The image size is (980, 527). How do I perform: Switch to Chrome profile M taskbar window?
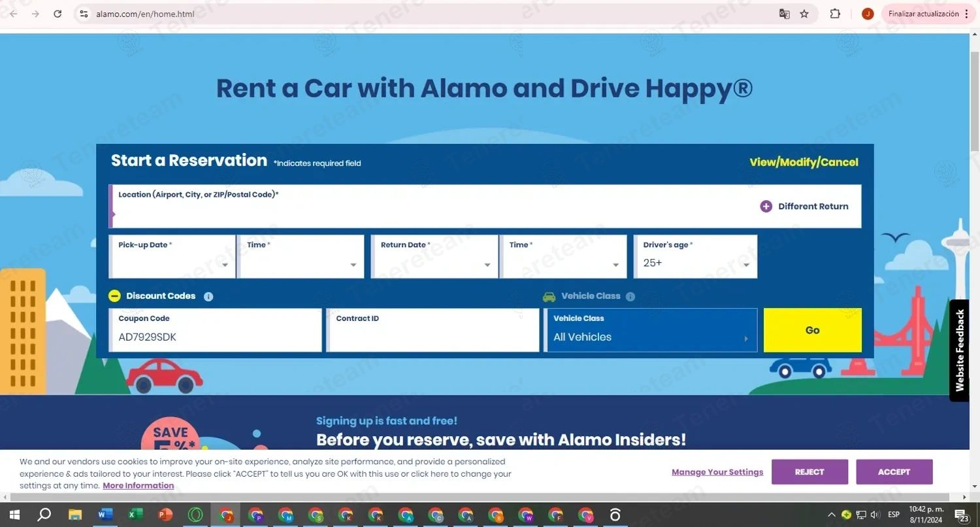click(x=286, y=515)
